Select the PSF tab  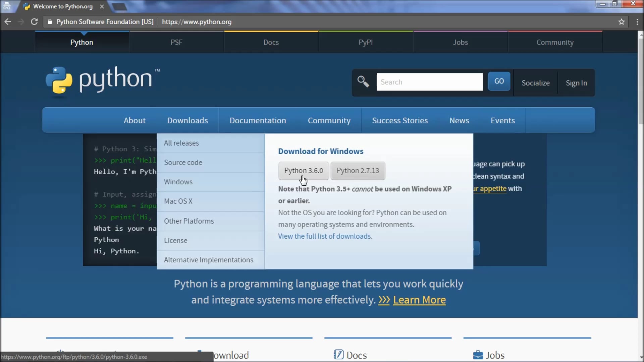176,42
